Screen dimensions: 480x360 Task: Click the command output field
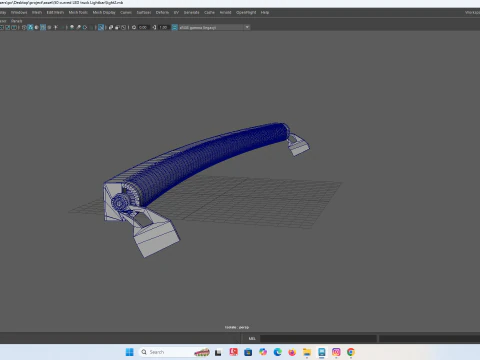429,338
